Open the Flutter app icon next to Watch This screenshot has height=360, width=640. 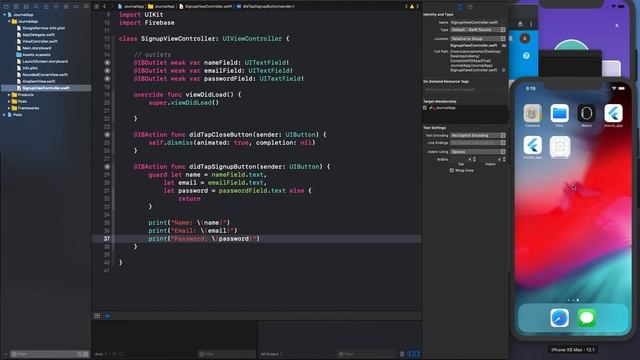[x=613, y=113]
